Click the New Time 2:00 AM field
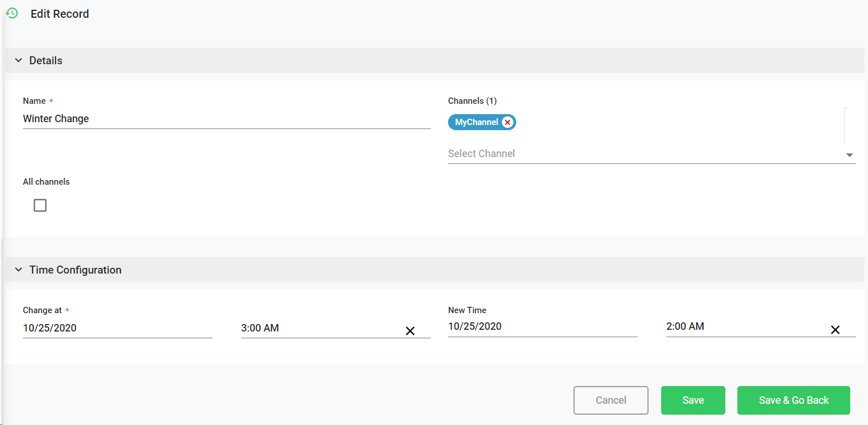 point(745,326)
